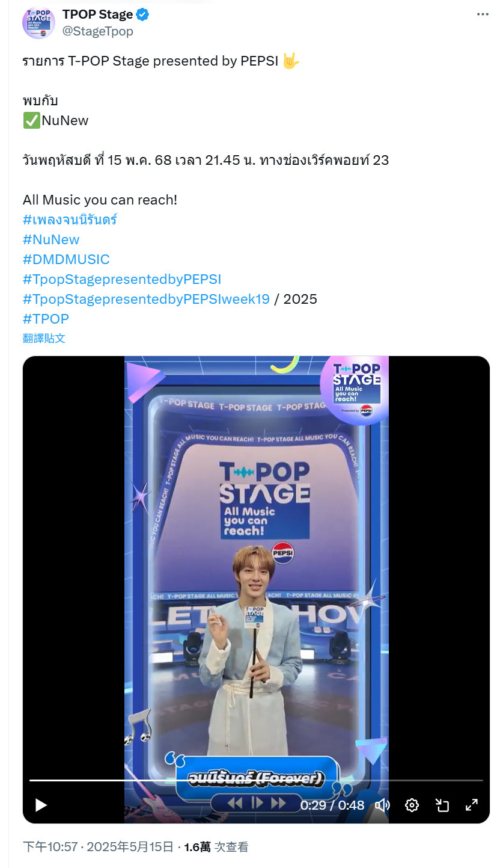Click 翻譯貼文 to translate the post
Viewport: 503px width, 868px height.
coord(44,338)
